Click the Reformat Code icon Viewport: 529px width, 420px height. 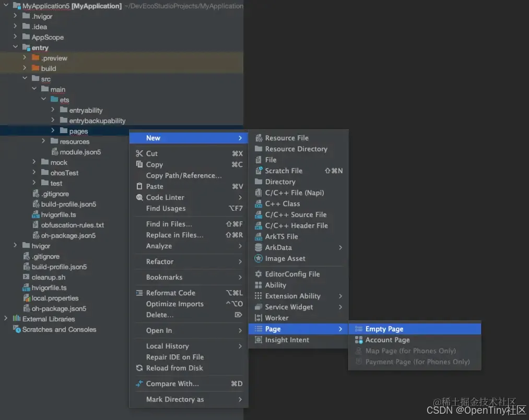tap(139, 293)
